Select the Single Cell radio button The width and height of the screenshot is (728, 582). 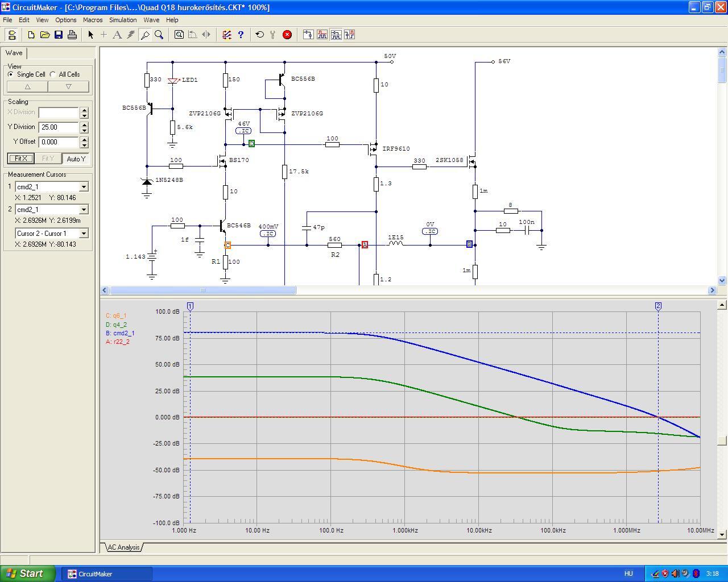[11, 74]
